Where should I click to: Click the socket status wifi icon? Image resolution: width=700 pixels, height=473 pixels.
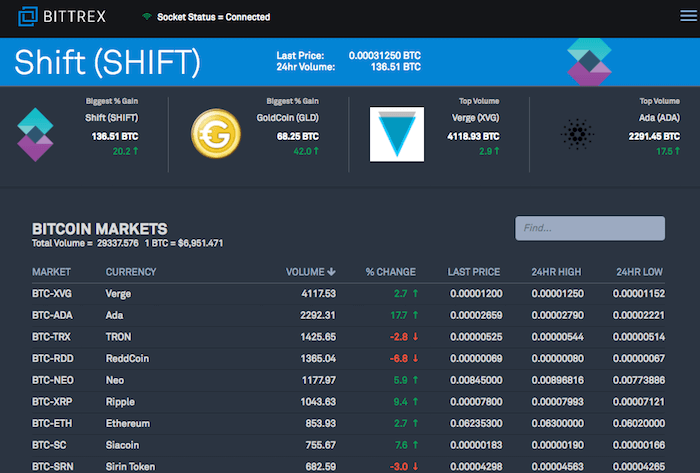tap(146, 17)
